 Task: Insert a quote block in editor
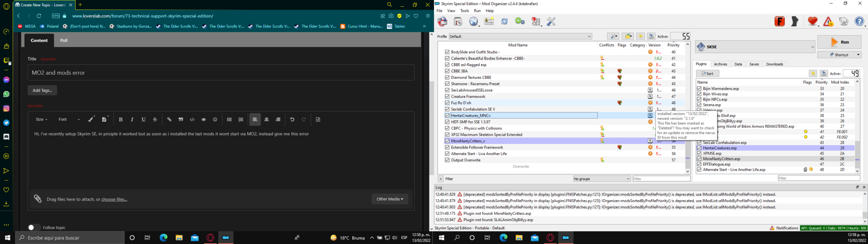[181, 120]
